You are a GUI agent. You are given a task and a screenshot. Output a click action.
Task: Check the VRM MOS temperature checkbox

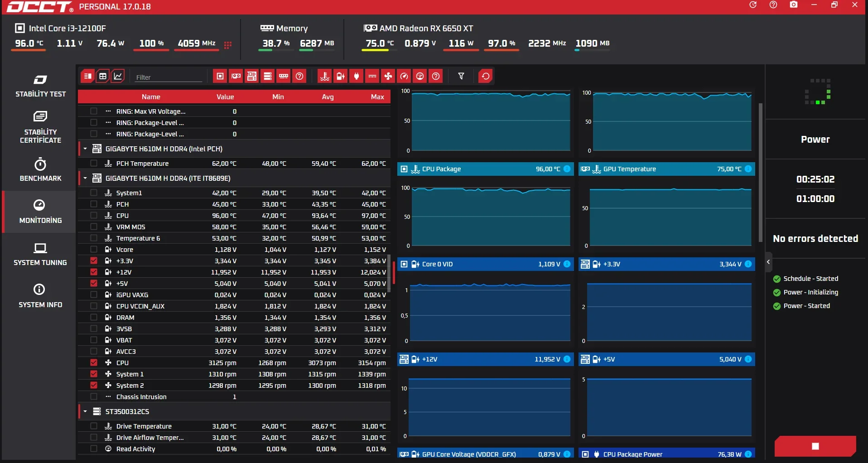[x=94, y=227]
